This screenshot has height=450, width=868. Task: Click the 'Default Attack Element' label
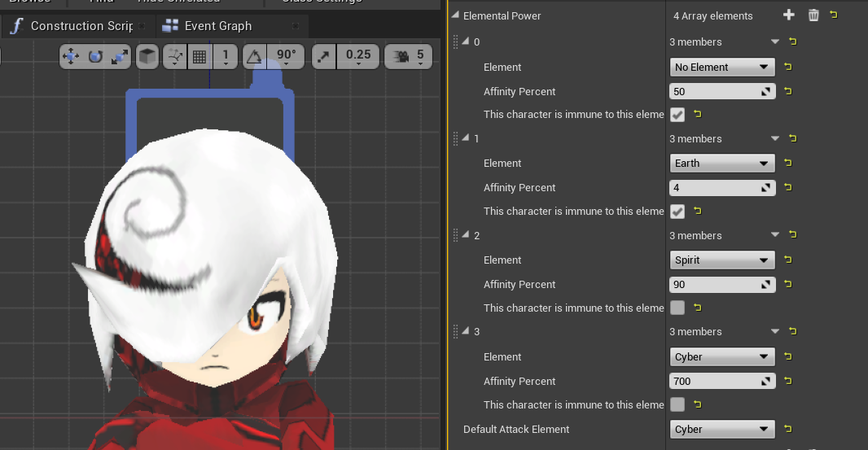point(516,430)
